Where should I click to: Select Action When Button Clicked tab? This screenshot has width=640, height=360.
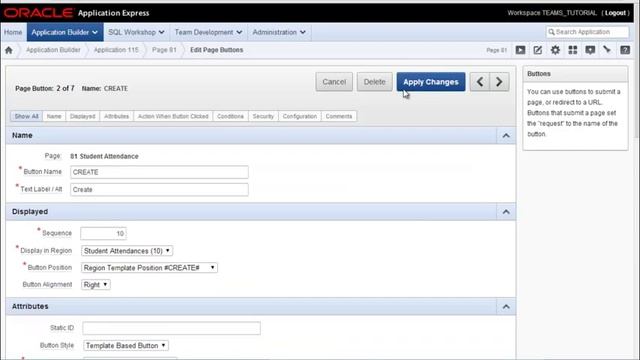[173, 116]
